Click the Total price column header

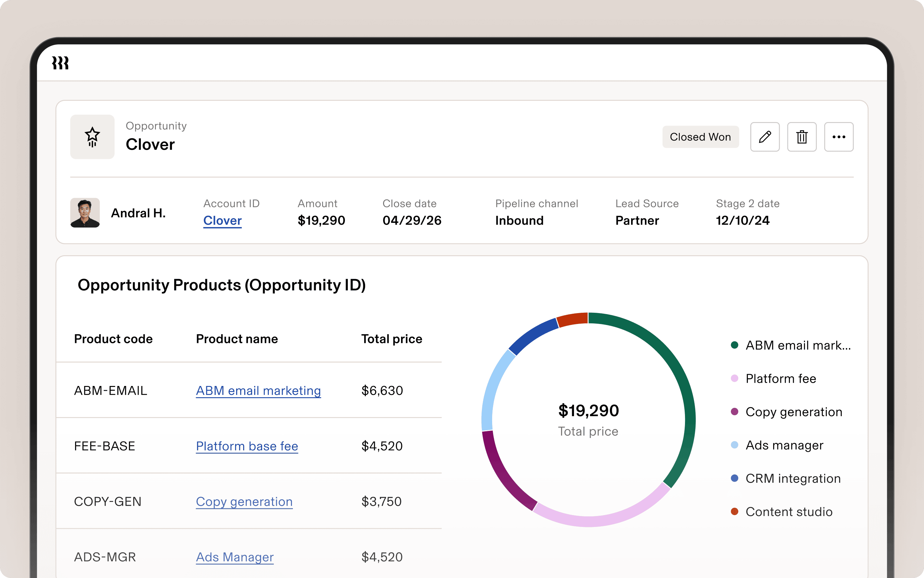coord(392,339)
